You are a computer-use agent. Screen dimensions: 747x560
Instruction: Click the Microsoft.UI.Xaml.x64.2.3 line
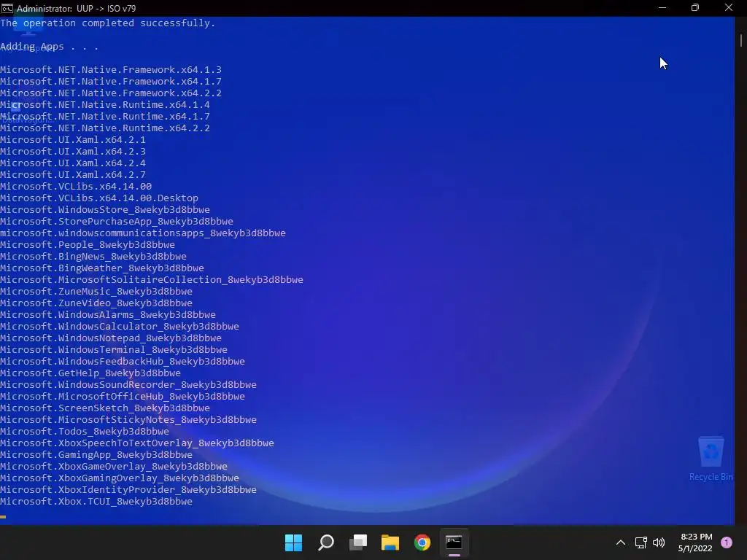[x=73, y=152]
